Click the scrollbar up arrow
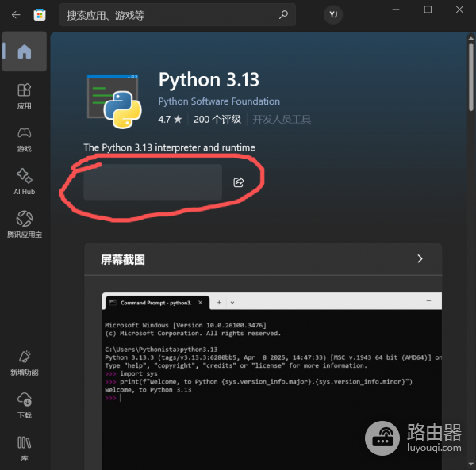 [470, 38]
